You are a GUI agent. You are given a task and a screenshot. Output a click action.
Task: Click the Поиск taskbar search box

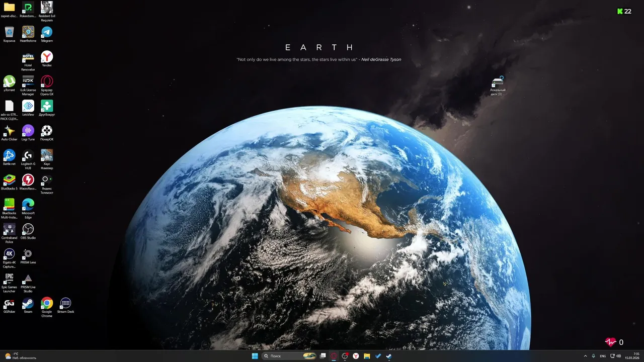coord(289,356)
